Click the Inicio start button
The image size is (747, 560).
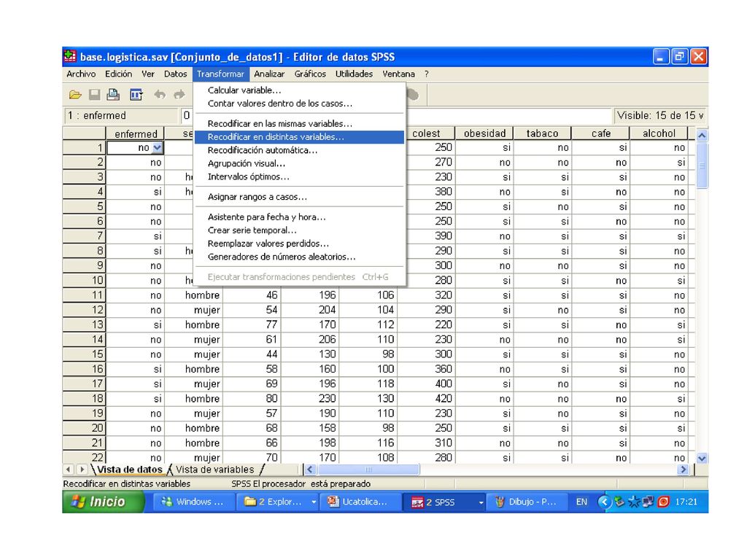click(103, 502)
